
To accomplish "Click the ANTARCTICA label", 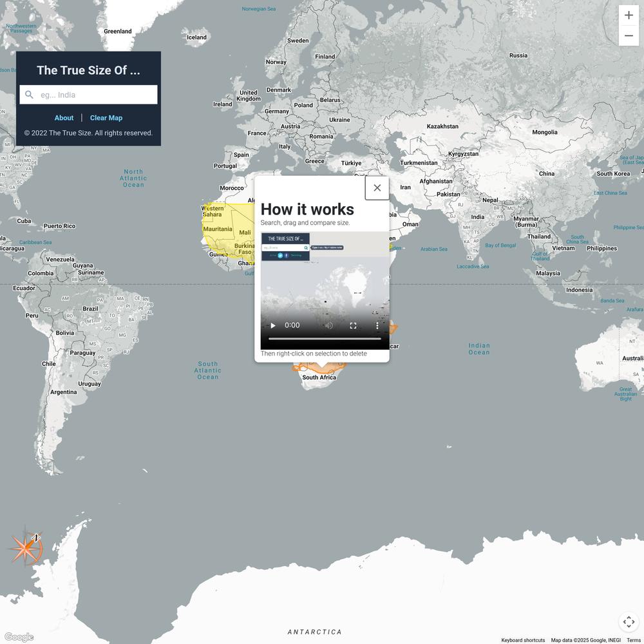I will click(315, 632).
